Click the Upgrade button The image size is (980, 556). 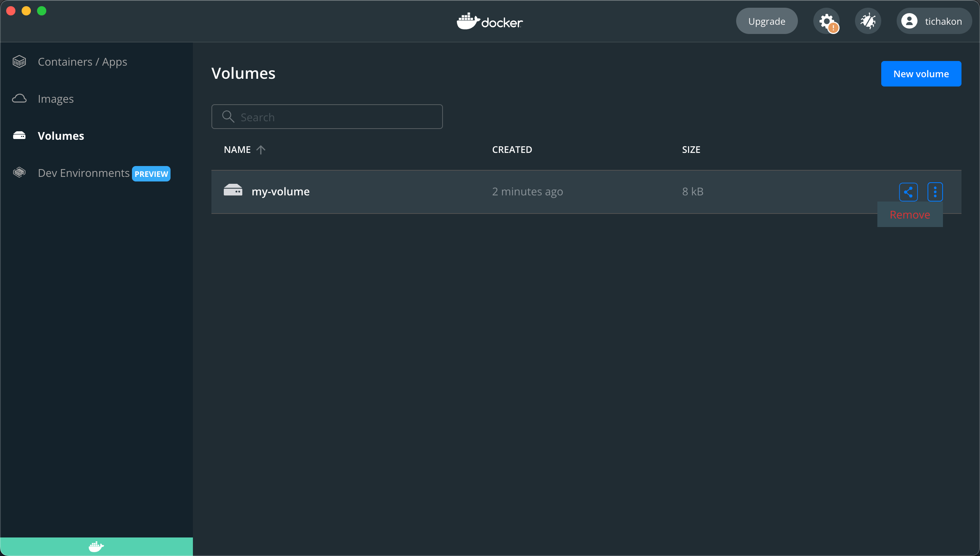click(767, 21)
